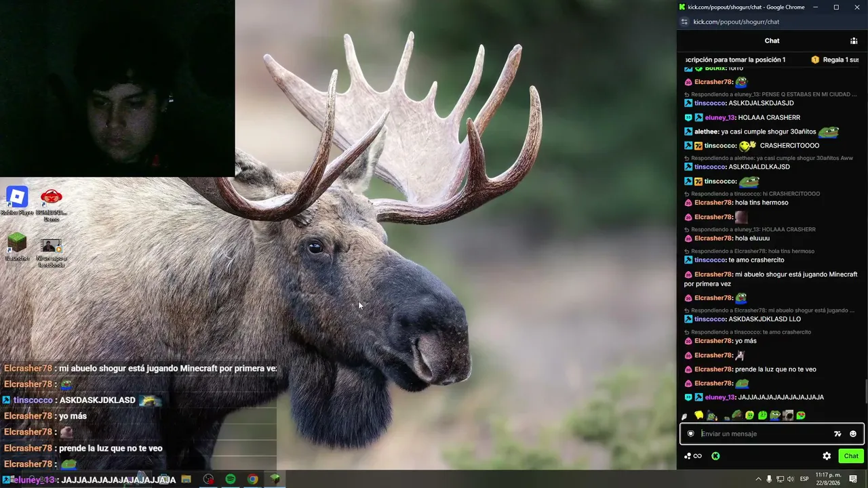The width and height of the screenshot is (868, 488).
Task: Insert the red heart-eyes green quick emote
Action: [801, 415]
